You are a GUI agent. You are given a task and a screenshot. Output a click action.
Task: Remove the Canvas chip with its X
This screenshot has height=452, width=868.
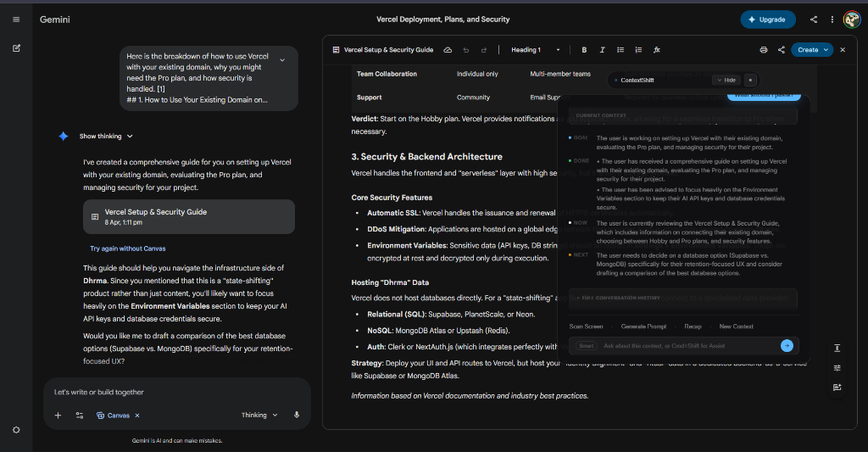click(137, 416)
